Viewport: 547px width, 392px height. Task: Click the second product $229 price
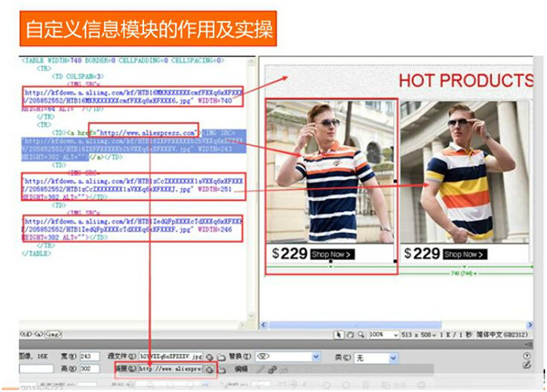[422, 253]
